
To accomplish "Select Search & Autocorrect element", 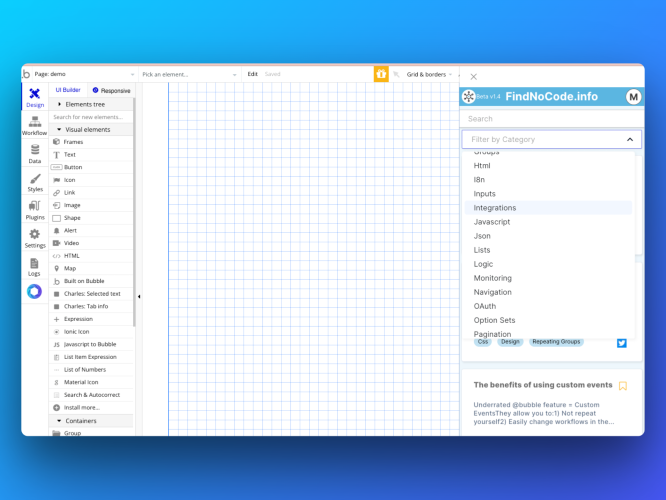I will coord(91,395).
